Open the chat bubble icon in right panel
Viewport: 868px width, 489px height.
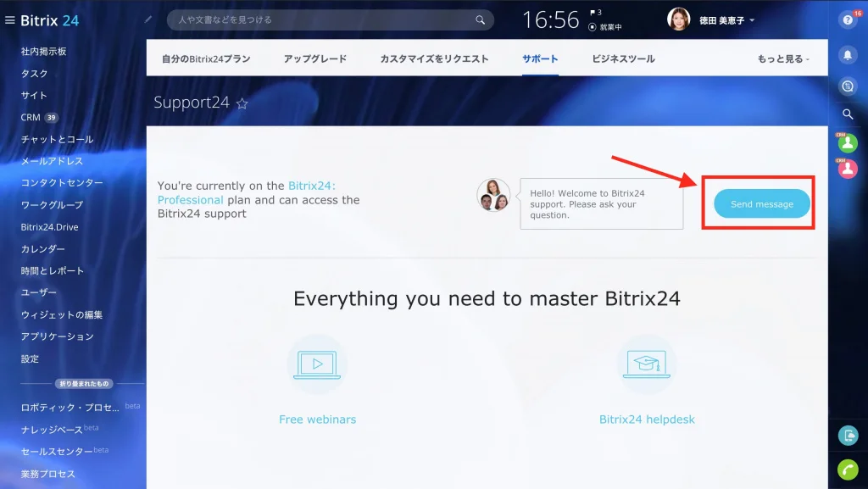point(848,86)
